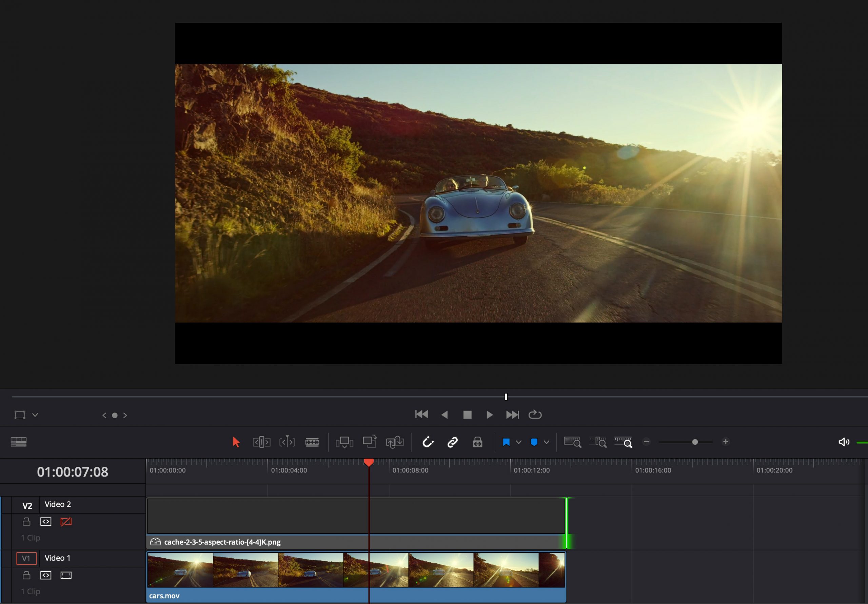Disable the Video 1 track
This screenshot has width=868, height=604.
[66, 575]
